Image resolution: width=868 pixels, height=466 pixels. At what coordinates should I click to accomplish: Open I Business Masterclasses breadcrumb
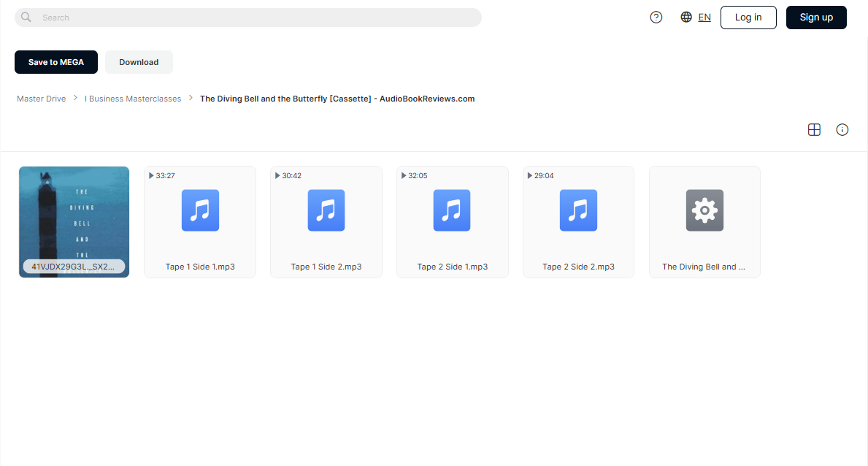click(x=133, y=99)
